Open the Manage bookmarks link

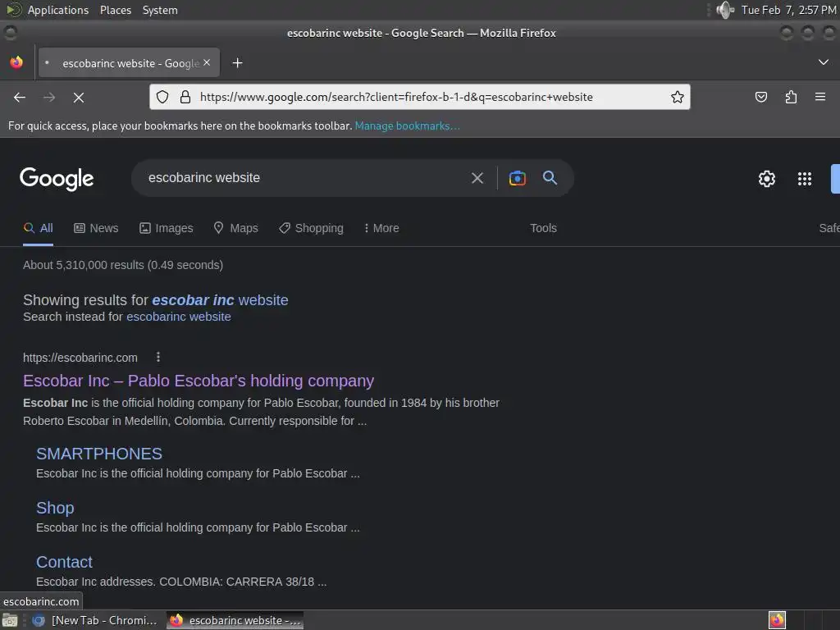pos(407,126)
